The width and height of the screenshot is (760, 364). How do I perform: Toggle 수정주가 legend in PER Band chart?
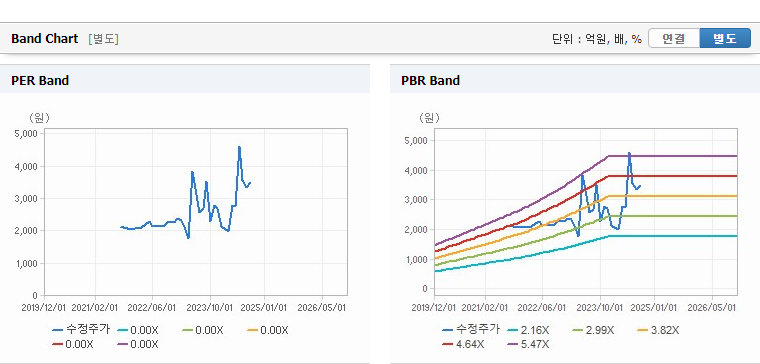click(x=81, y=330)
